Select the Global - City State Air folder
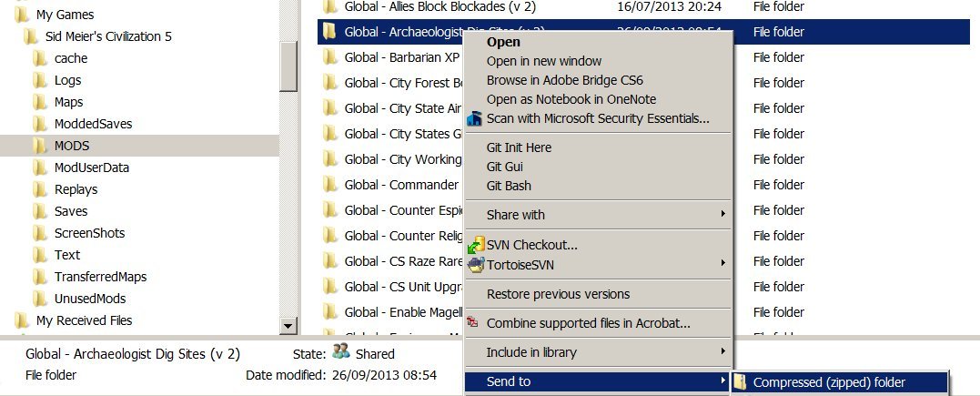This screenshot has width=980, height=396. [x=403, y=109]
